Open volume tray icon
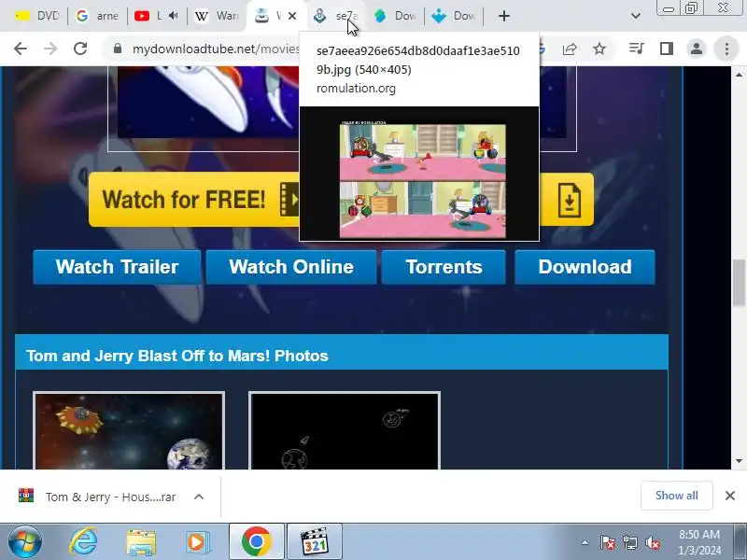Viewport: 747px width, 560px height. [x=652, y=542]
